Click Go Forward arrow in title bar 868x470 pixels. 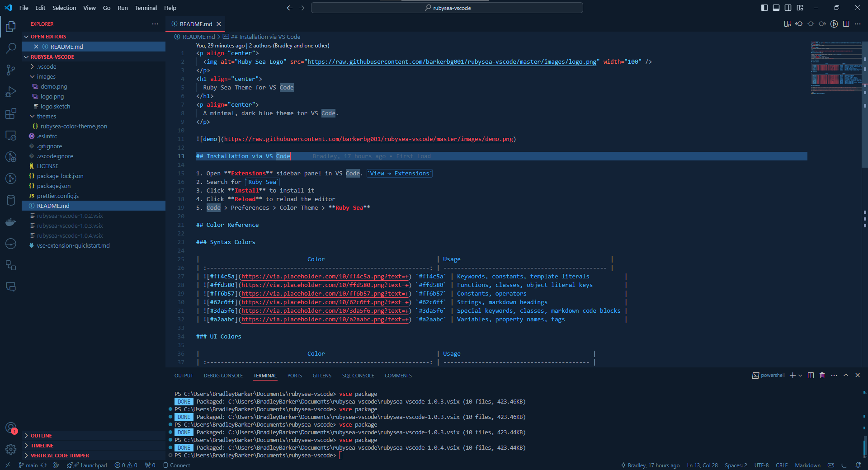[302, 8]
